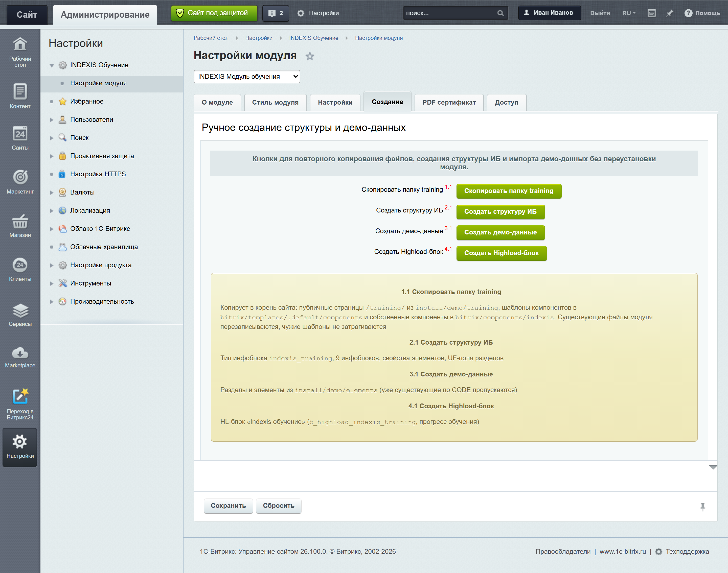
Task: Expand the Проактивная защита node
Action: click(x=52, y=156)
